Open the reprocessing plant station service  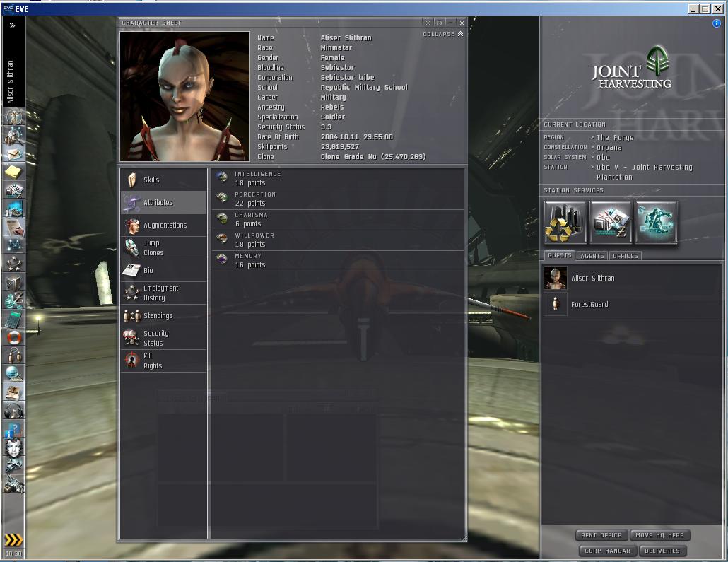point(565,222)
